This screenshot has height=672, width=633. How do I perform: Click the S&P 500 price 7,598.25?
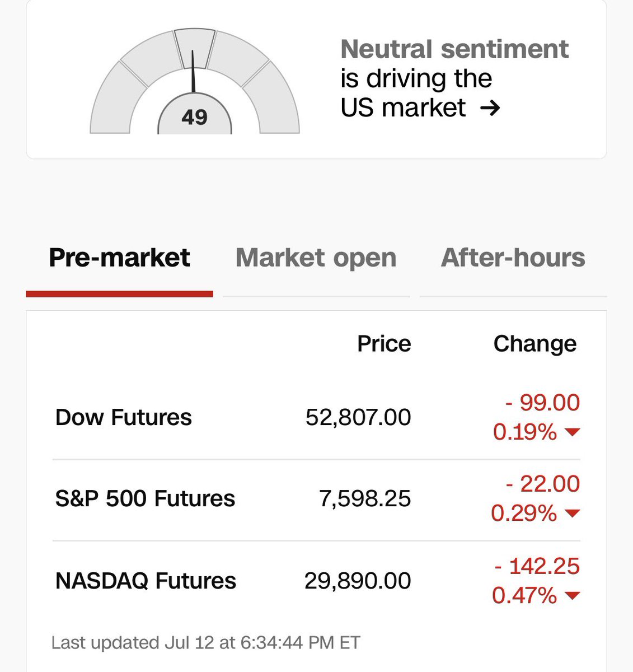(365, 499)
